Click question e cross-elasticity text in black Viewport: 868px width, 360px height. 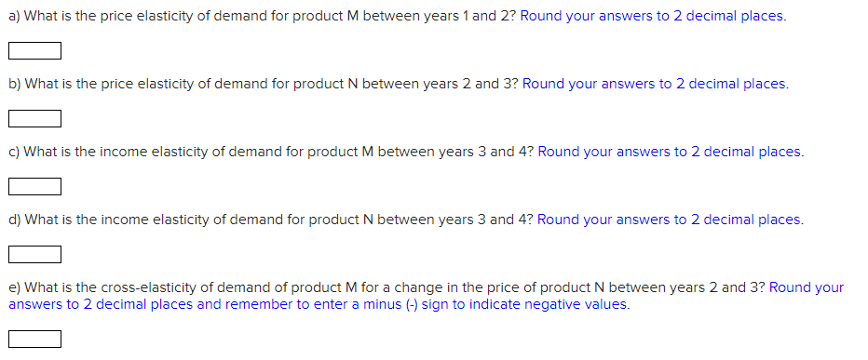pos(387,287)
